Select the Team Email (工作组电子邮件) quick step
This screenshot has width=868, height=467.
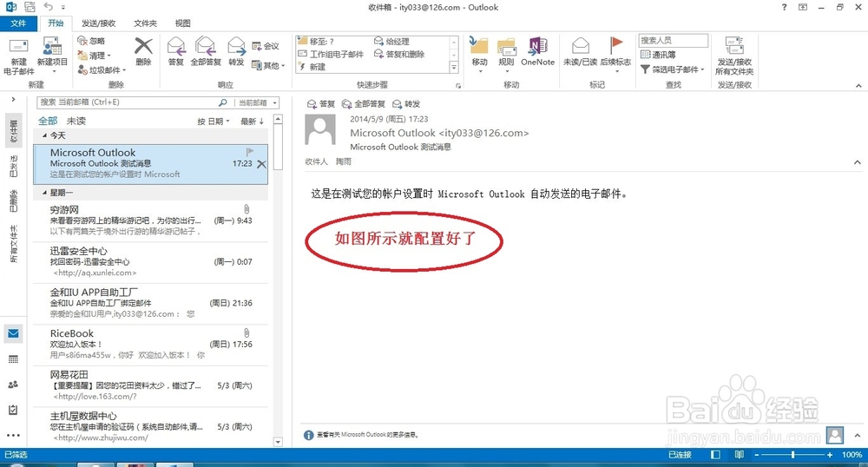tap(331, 54)
